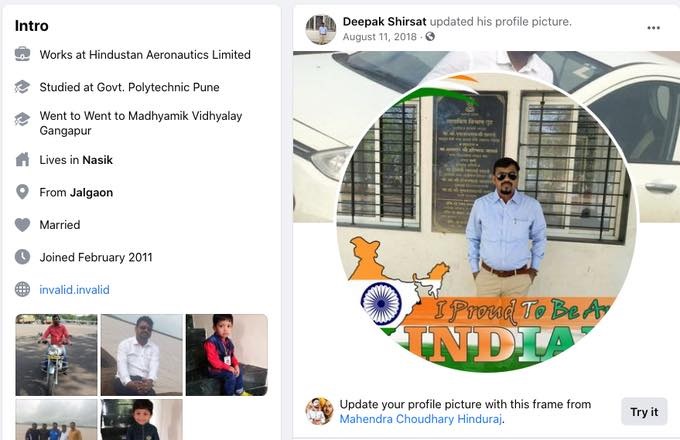This screenshot has height=440, width=680.
Task: Click Deepak Shirsat's small avatar in post header
Action: pos(321,29)
